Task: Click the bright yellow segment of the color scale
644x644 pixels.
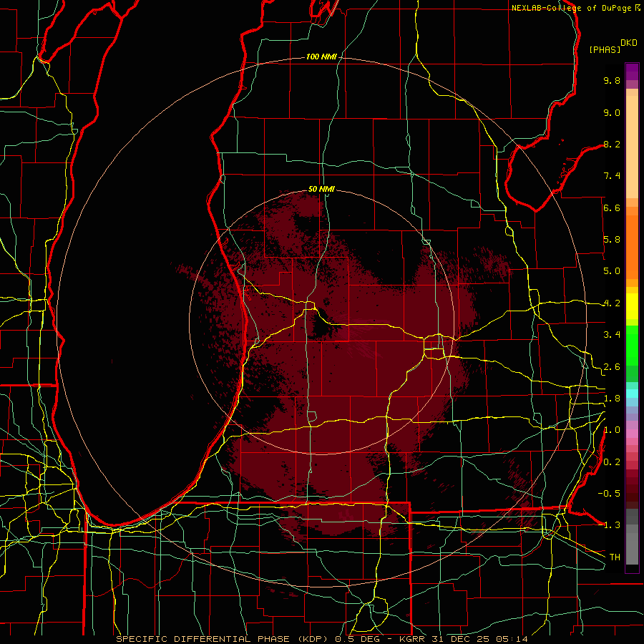Action: point(632,306)
